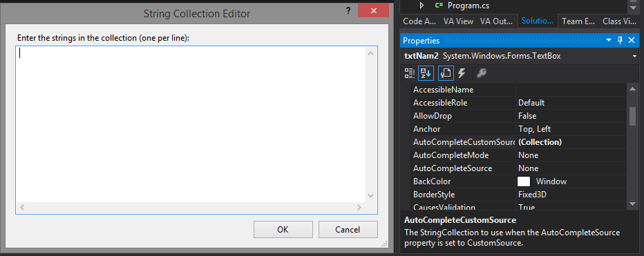Select the AutoCompleteMode property name

pyautogui.click(x=451, y=155)
